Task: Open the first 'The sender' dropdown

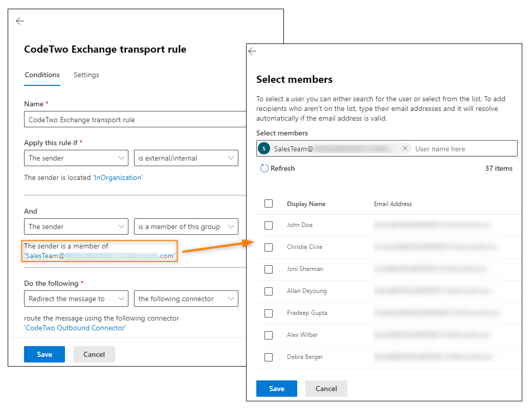Action: 76,158
